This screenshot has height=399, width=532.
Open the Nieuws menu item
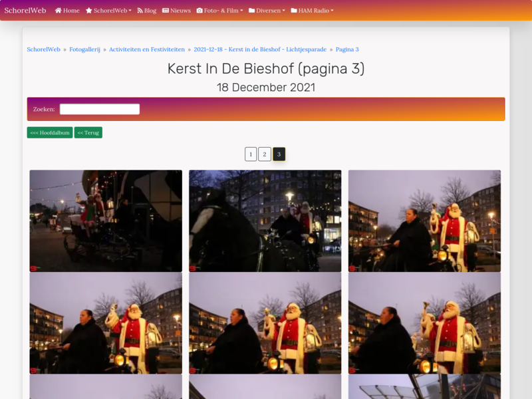pyautogui.click(x=176, y=11)
